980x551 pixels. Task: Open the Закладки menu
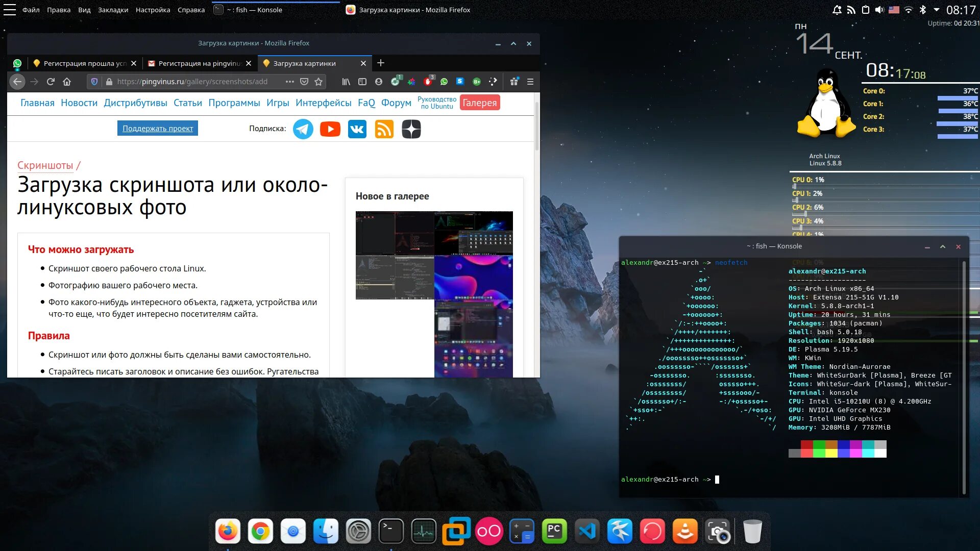[113, 10]
